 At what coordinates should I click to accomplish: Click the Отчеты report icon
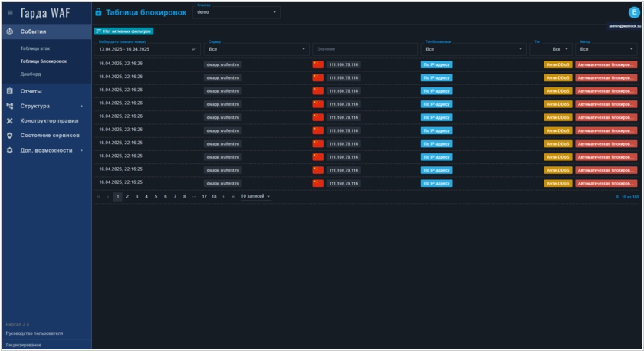click(x=10, y=91)
